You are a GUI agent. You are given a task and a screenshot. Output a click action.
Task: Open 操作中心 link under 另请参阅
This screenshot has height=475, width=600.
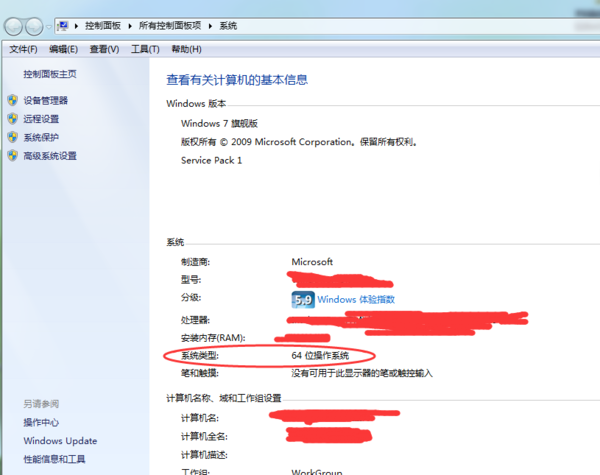(x=41, y=422)
